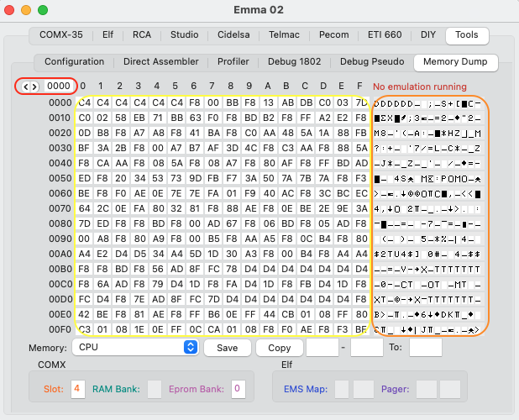Switch to the Cidelsa tab

(x=233, y=34)
